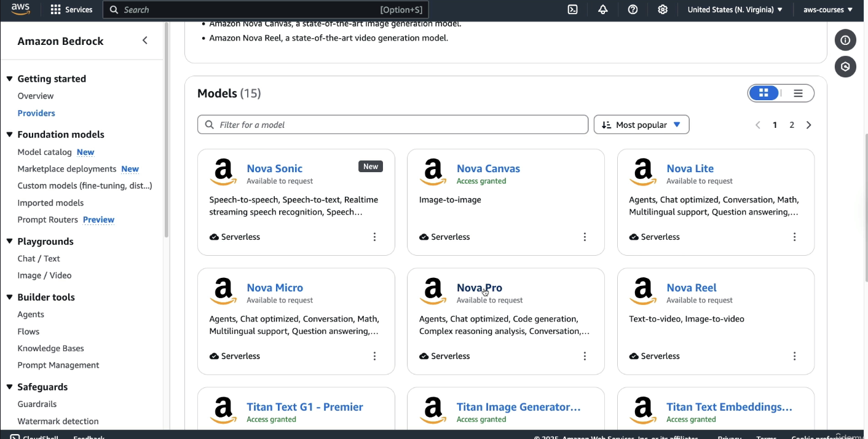Viewport: 868px width, 439px height.
Task: Open Overview in the sidebar
Action: coord(36,96)
